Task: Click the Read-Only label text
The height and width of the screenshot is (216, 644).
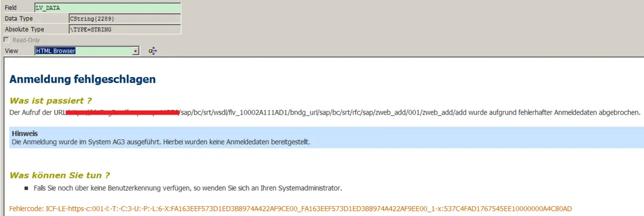Action: pos(26,40)
